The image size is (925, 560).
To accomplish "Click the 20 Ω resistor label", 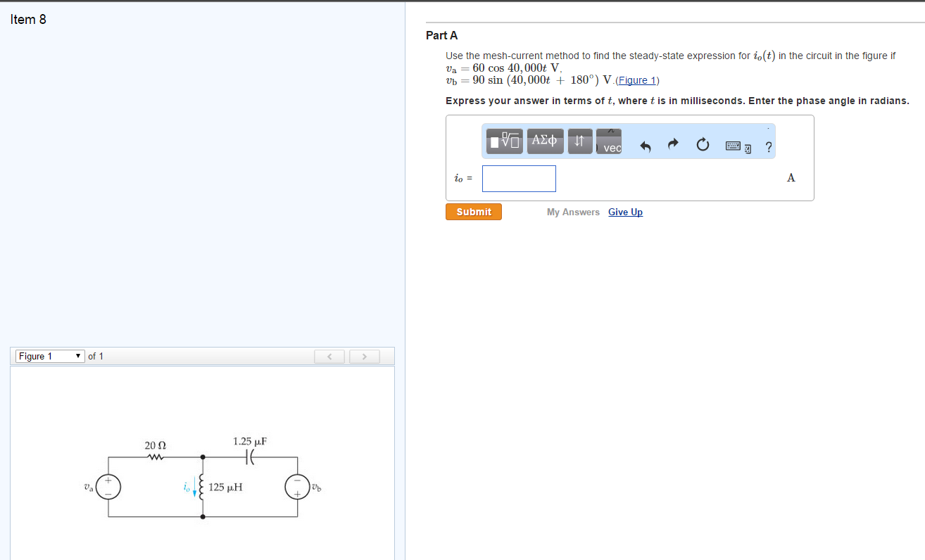I will 155,445.
